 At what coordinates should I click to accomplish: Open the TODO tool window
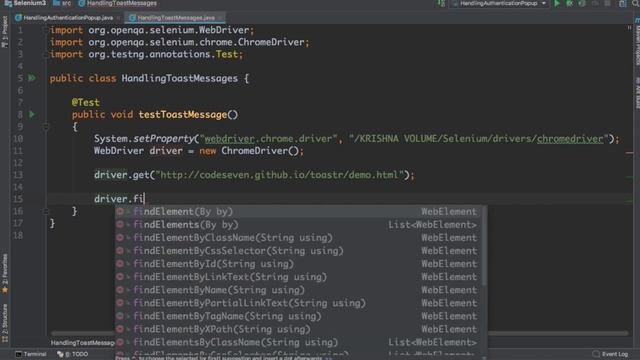tap(73, 354)
